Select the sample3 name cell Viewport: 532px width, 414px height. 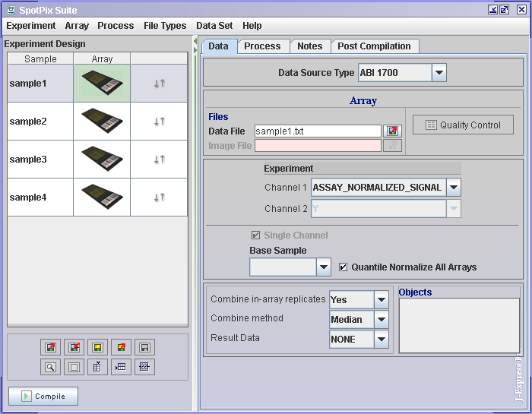tap(40, 159)
